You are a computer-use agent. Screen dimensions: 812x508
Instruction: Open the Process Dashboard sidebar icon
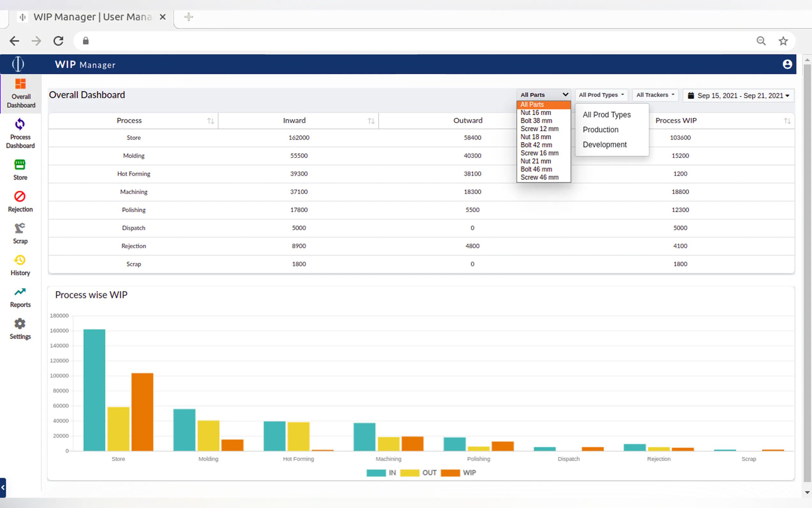tap(20, 125)
